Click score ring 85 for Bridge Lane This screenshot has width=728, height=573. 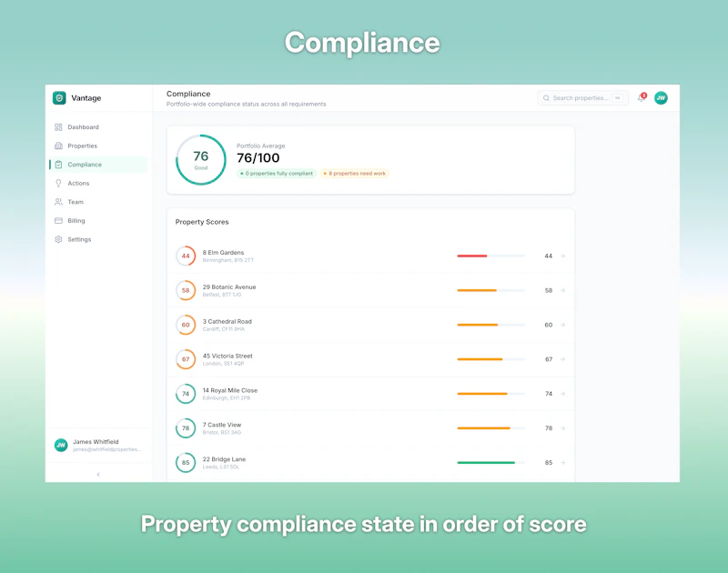coord(186,463)
